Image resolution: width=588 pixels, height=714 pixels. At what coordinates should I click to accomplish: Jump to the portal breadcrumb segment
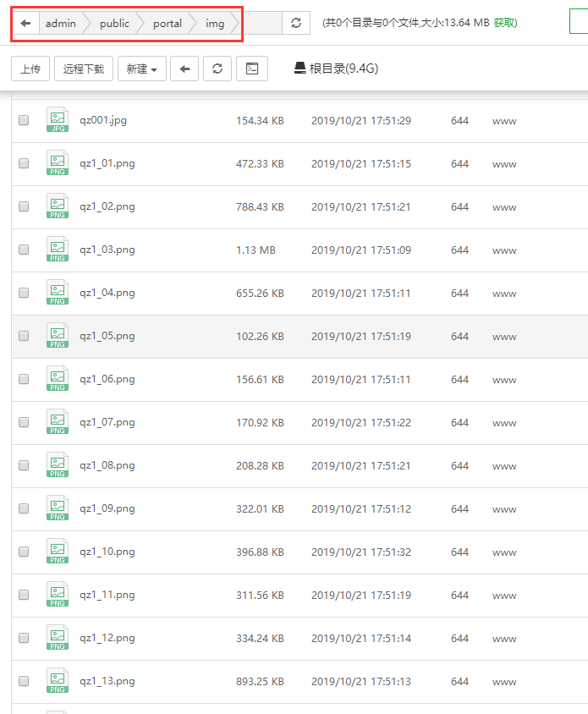(x=168, y=24)
